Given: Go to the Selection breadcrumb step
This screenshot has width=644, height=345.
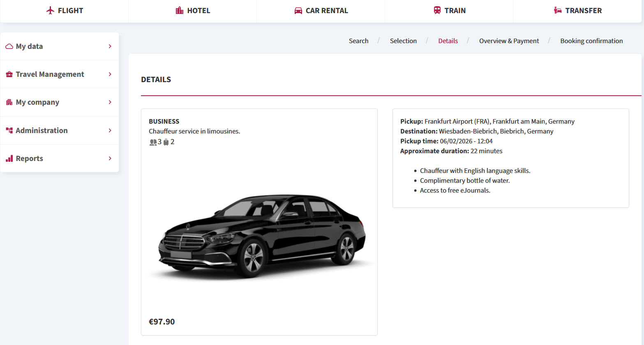Looking at the screenshot, I should coord(403,41).
